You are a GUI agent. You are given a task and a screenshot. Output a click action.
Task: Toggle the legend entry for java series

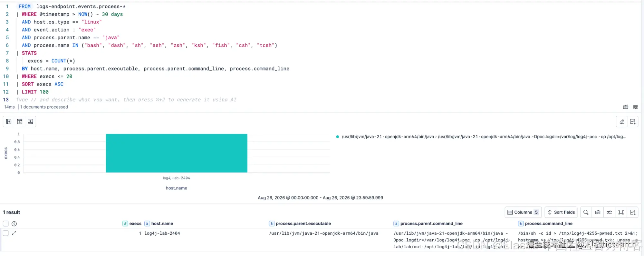[x=484, y=137]
